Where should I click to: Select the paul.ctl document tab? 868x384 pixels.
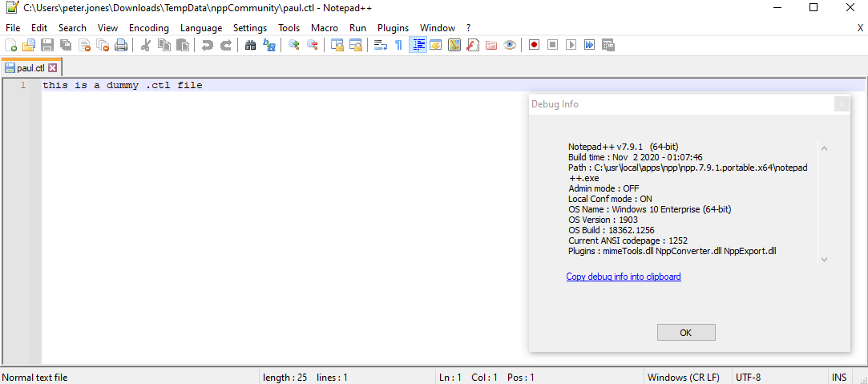tap(31, 68)
